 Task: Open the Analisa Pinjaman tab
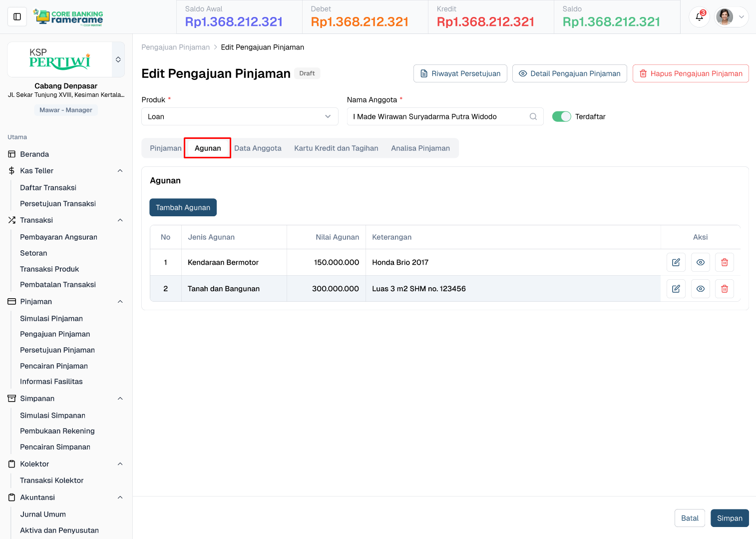tap(420, 148)
